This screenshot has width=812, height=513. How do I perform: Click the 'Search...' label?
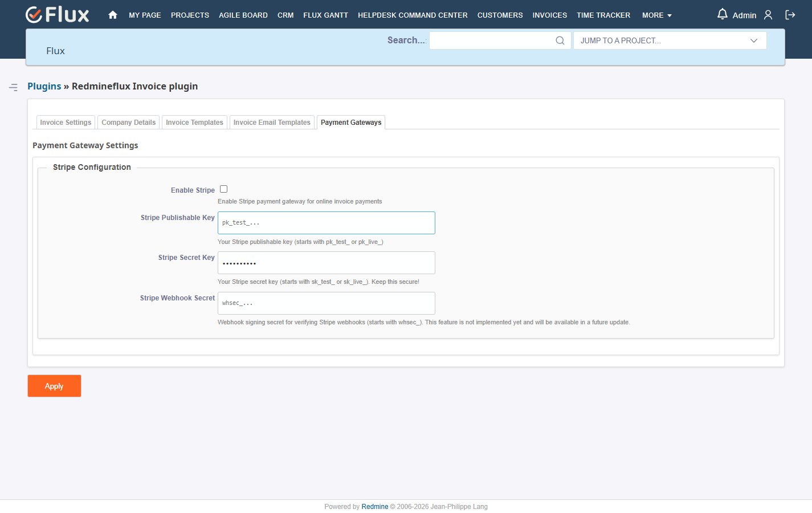pyautogui.click(x=407, y=40)
